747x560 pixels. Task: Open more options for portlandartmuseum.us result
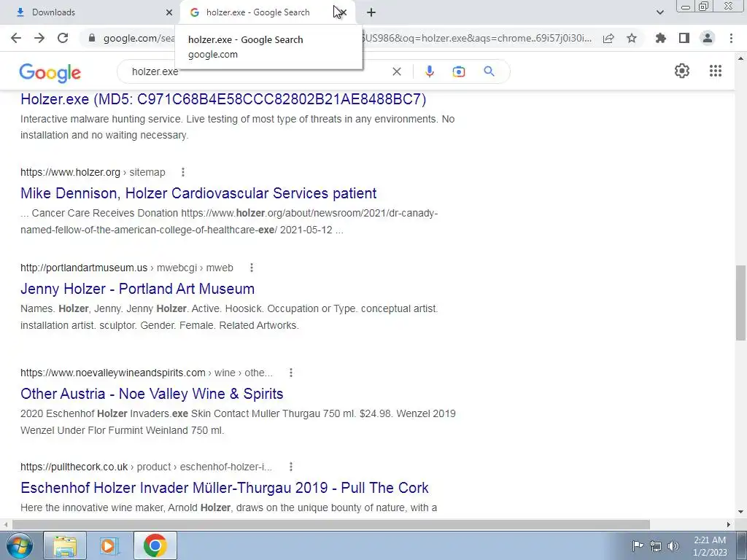pyautogui.click(x=252, y=268)
